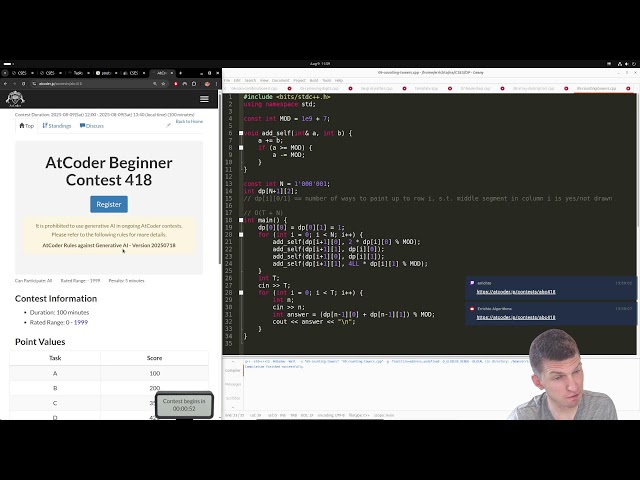Image resolution: width=640 pixels, height=480 pixels.
Task: Open the Edit menu in Geany
Action: [x=237, y=80]
